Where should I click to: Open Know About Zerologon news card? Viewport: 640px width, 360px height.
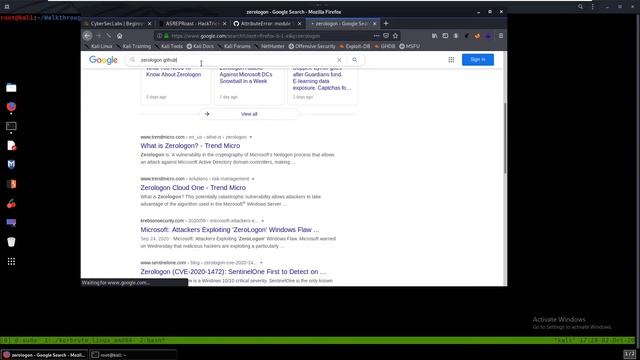(x=176, y=86)
